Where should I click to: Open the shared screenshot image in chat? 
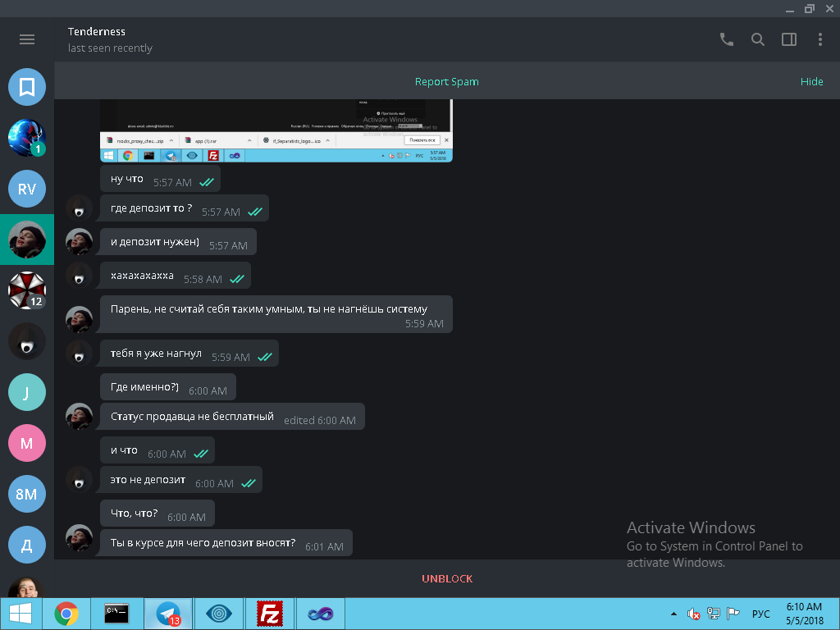(x=276, y=131)
